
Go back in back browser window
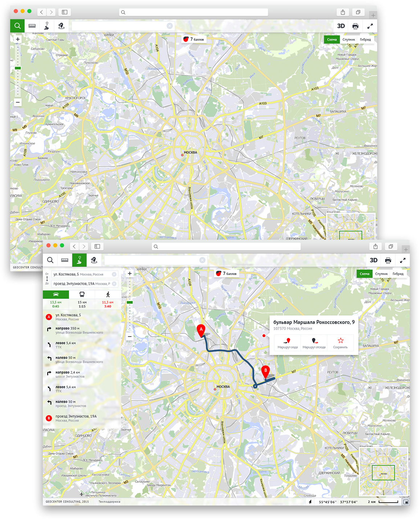click(x=42, y=12)
